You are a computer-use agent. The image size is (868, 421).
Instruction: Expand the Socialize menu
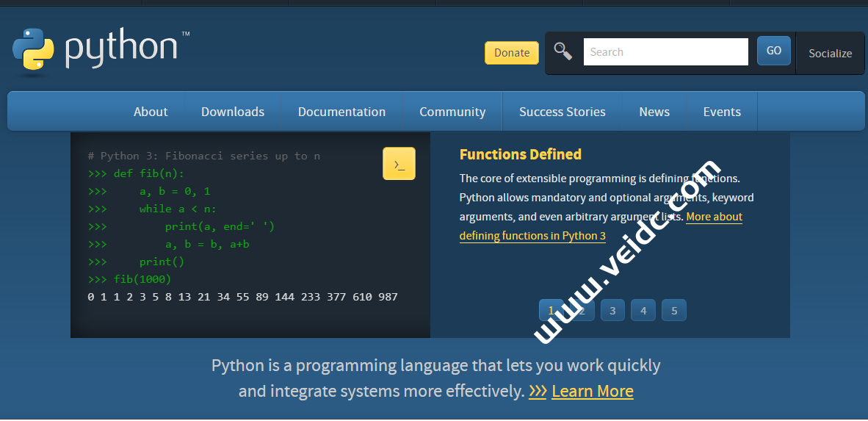click(830, 54)
